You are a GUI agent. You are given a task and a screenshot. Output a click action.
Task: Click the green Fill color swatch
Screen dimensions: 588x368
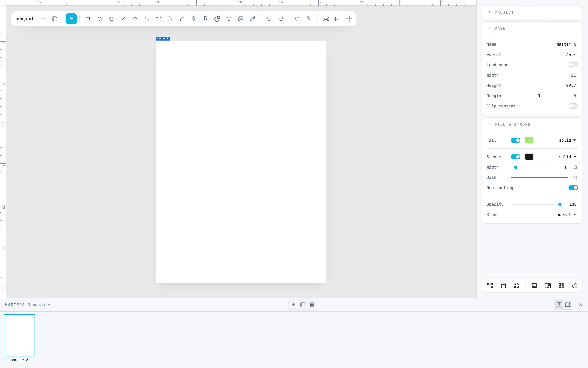[x=529, y=140]
